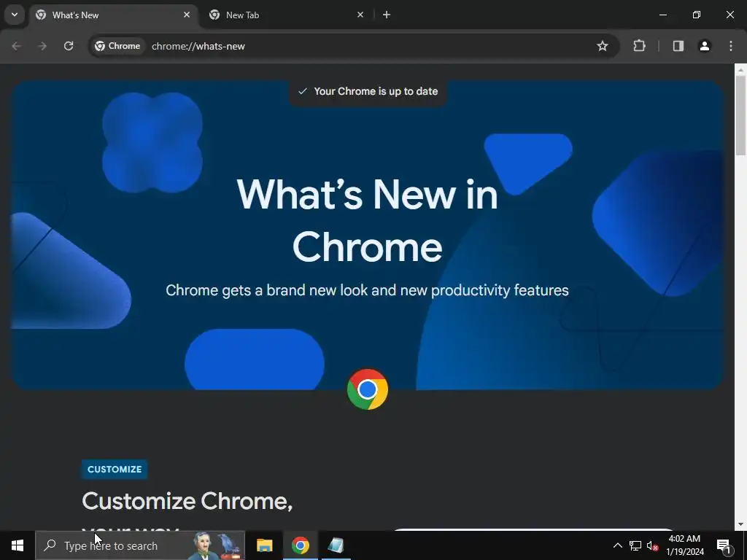
Task: Click the page's vertical scrollbar thumb
Action: pos(740,114)
